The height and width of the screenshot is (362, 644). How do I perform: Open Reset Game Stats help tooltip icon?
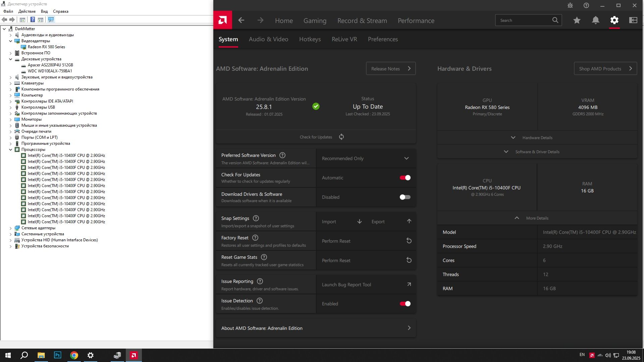[x=264, y=257]
